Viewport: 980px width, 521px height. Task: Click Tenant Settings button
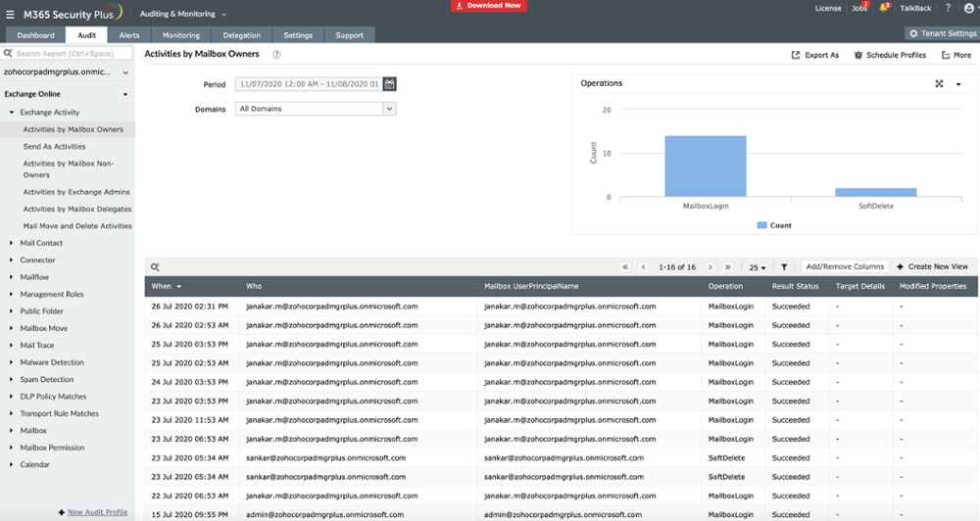pos(942,33)
